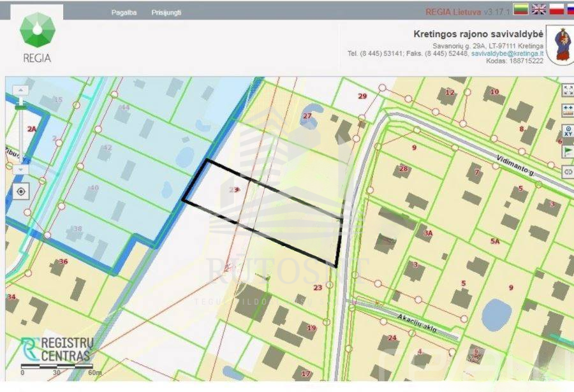Click parcel number 28 on the map

pyautogui.click(x=404, y=169)
